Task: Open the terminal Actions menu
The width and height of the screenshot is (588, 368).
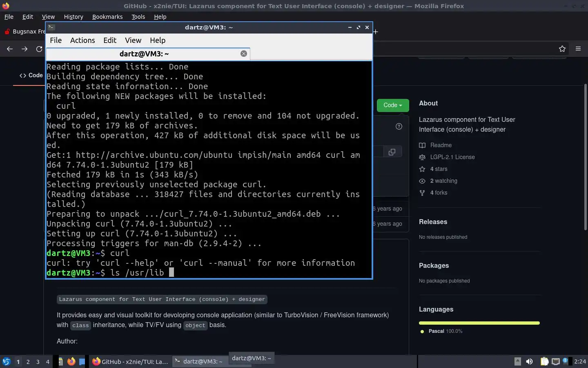Action: [82, 40]
